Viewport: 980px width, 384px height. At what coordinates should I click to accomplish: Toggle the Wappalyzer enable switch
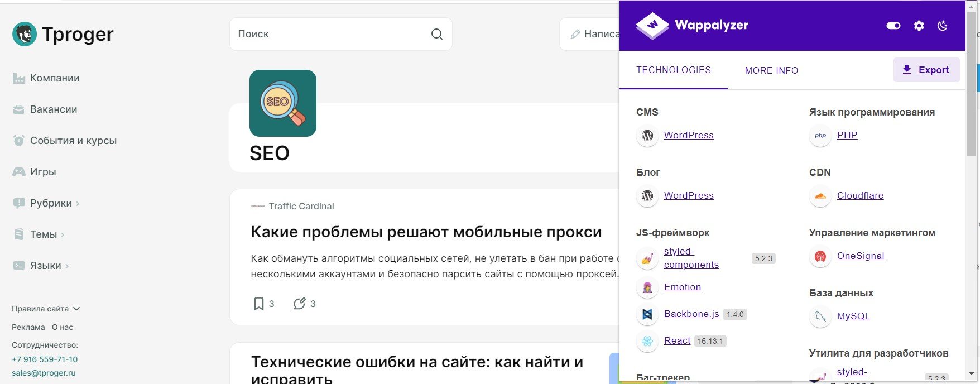click(x=893, y=26)
